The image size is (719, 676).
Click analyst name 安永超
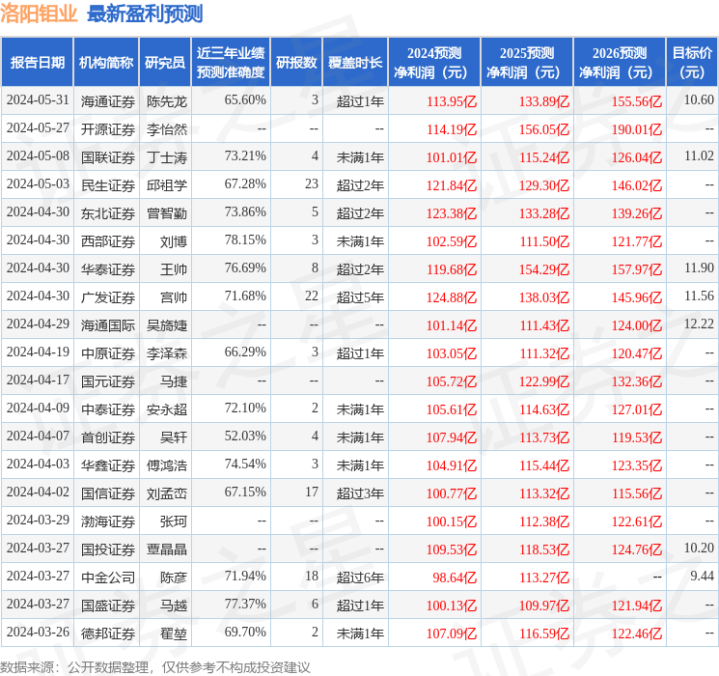(167, 409)
